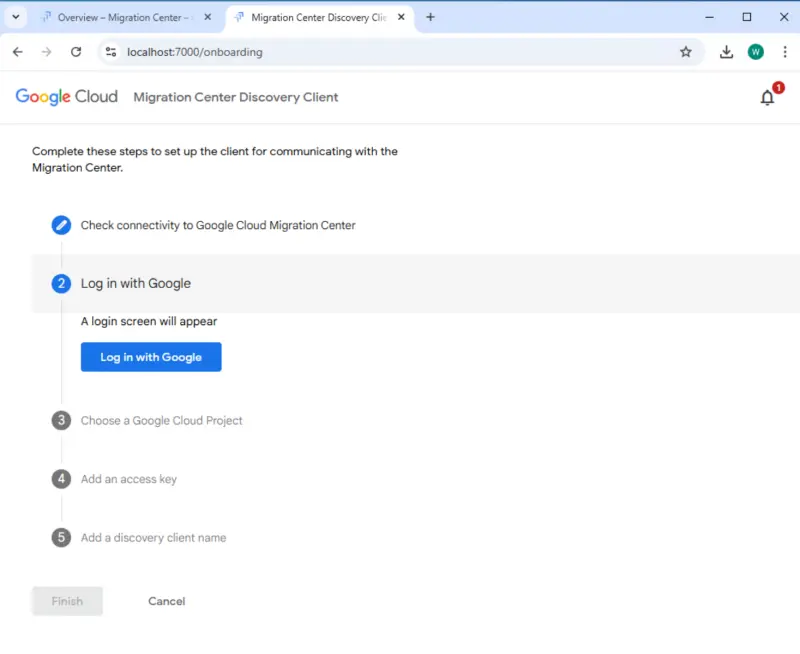Select step 3 Choose a Google Cloud Project circle
Viewport: 800px width, 654px height.
click(x=61, y=420)
